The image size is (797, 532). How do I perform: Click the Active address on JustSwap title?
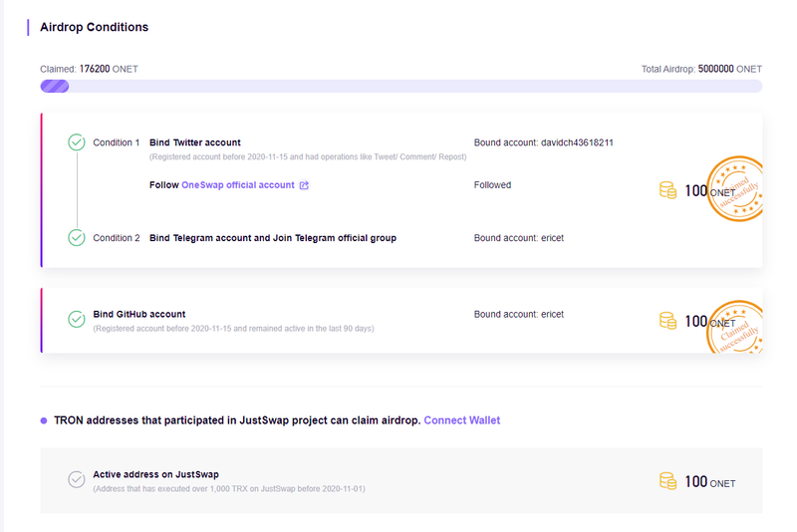click(156, 474)
